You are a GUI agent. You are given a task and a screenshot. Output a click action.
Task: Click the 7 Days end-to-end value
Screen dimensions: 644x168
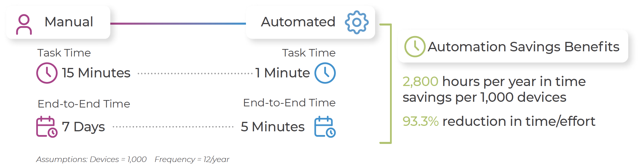tap(84, 127)
